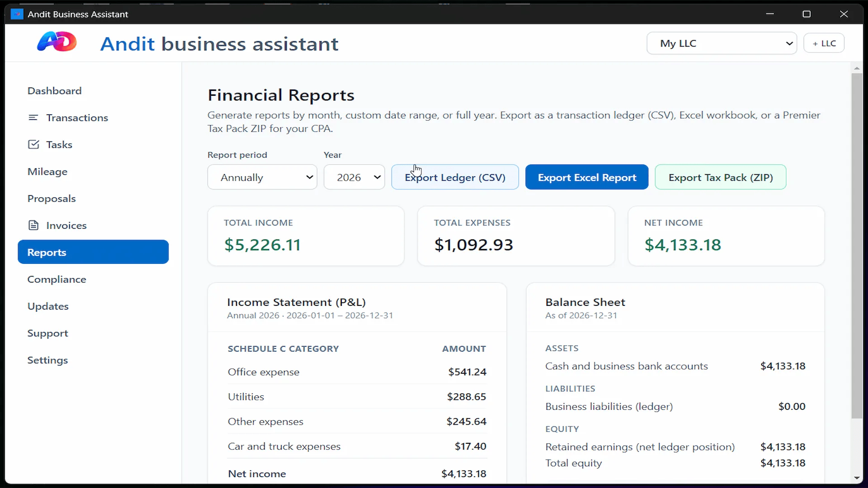Click Export Tax Pack (ZIP) button

(x=721, y=177)
